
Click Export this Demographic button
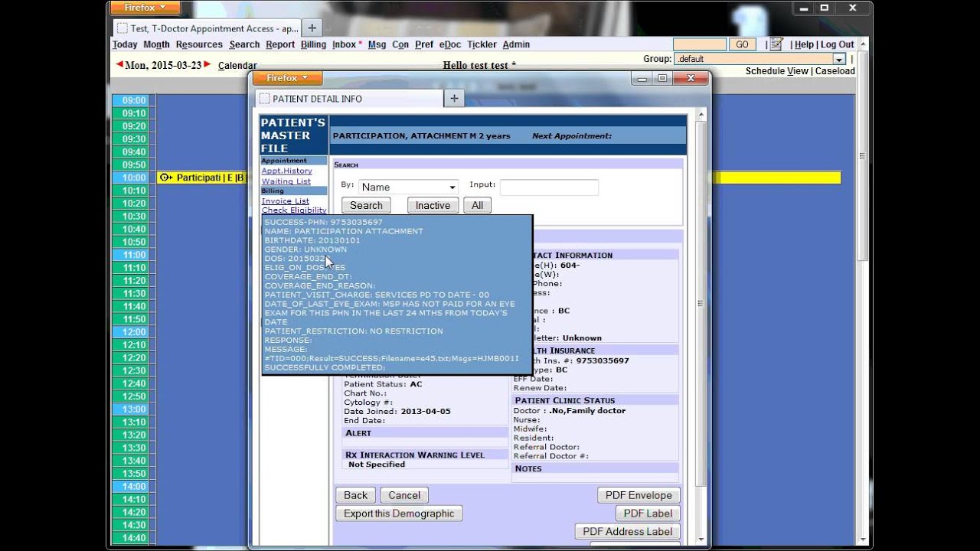click(399, 514)
